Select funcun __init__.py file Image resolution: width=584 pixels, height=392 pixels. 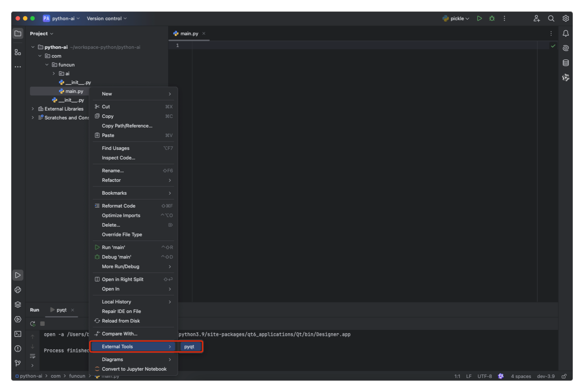[x=75, y=82]
